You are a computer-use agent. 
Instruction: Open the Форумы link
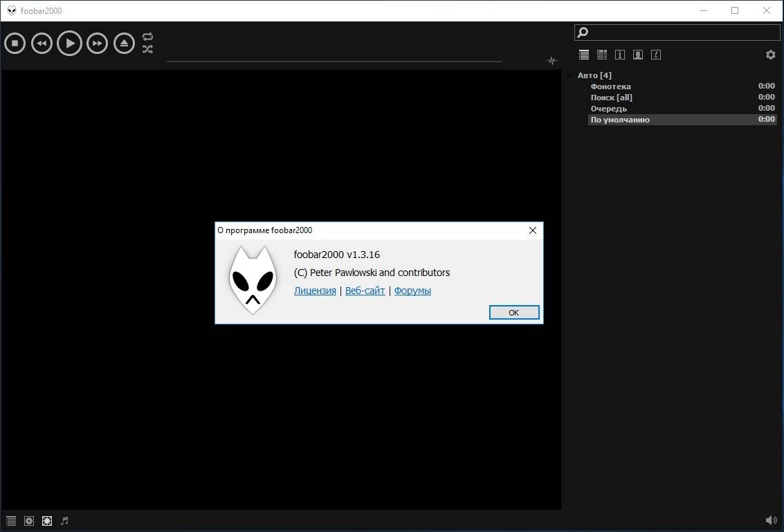412,291
